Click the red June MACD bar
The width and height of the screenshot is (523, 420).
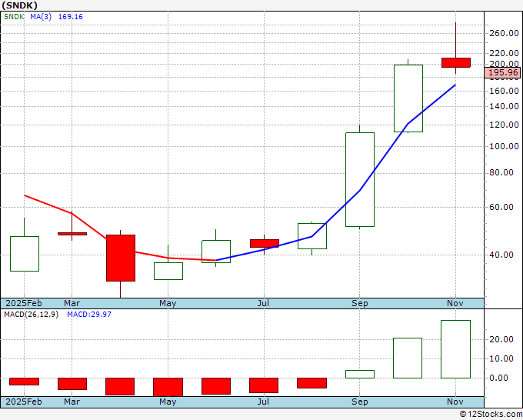216,386
